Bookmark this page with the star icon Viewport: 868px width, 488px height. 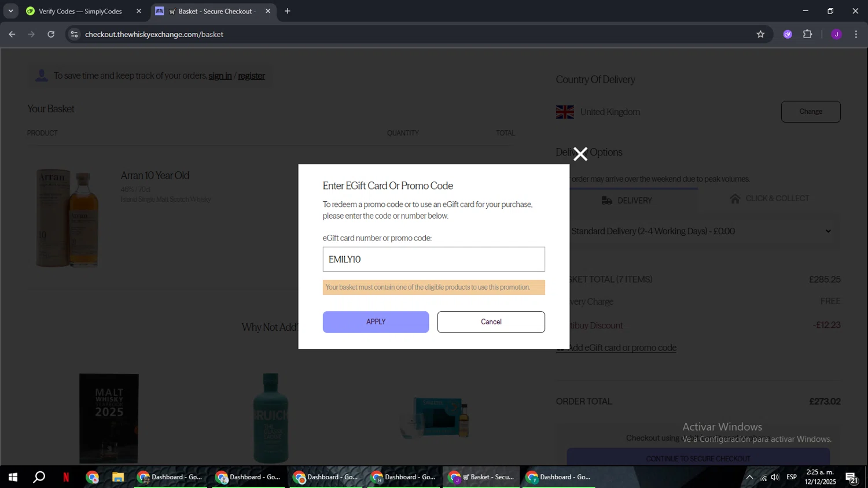[x=760, y=34]
